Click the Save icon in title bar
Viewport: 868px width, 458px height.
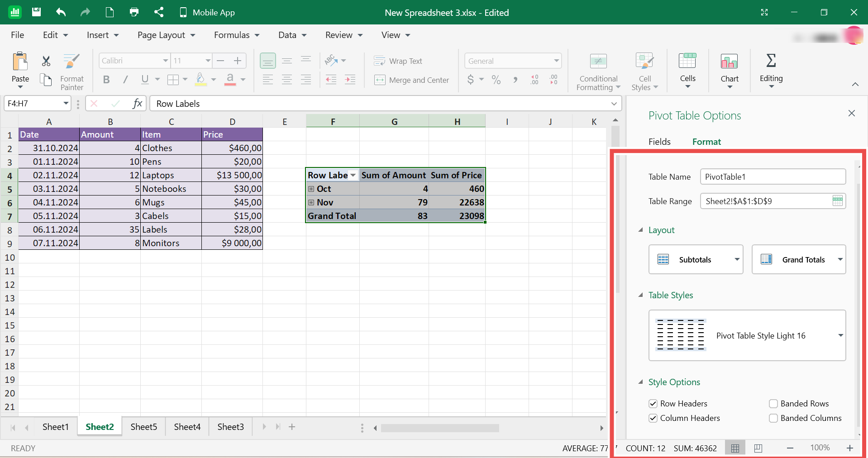pyautogui.click(x=37, y=12)
